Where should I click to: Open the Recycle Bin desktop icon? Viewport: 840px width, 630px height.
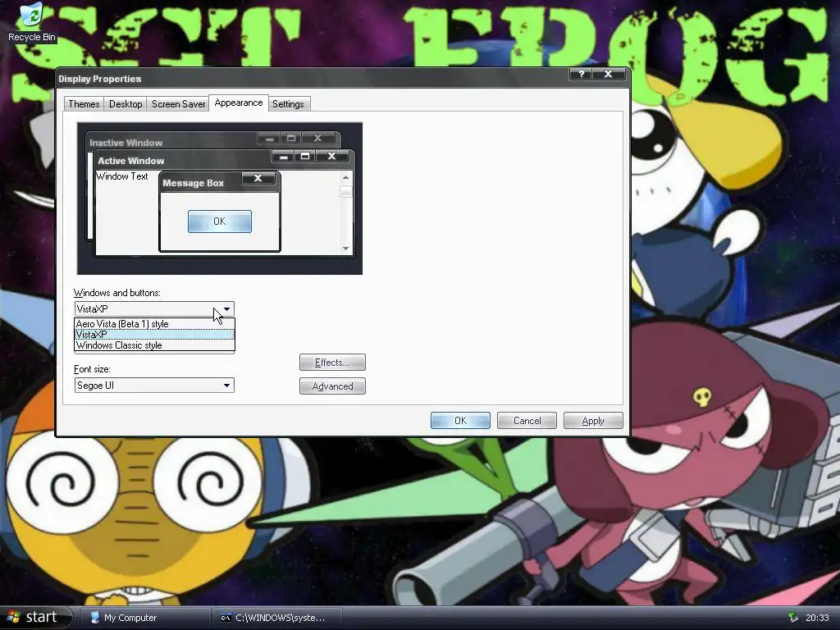click(32, 22)
